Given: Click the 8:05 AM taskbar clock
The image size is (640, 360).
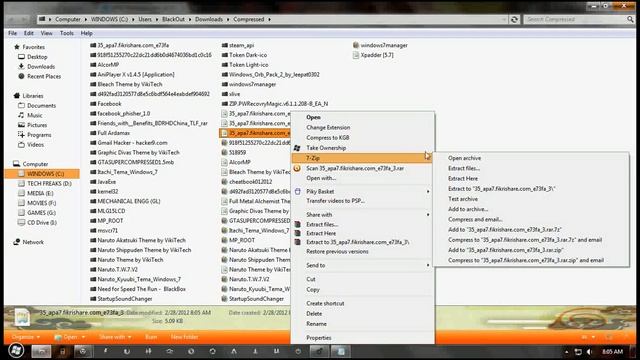Looking at the screenshot, I should click(612, 351).
